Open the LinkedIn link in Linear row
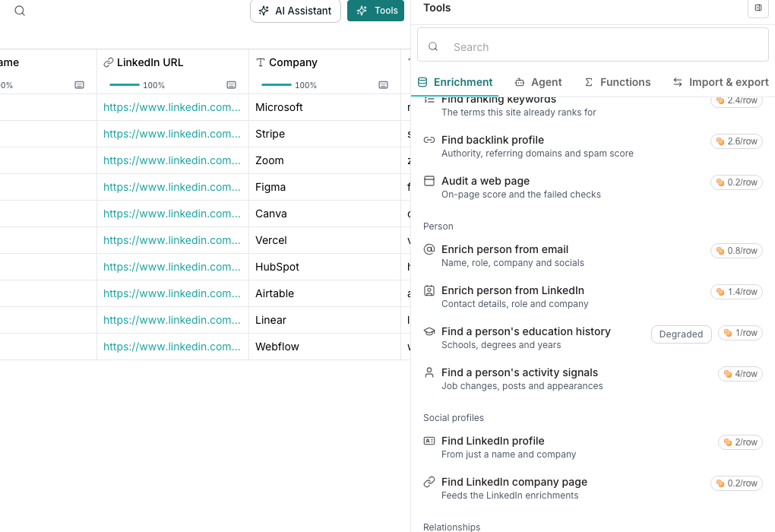775x532 pixels. pyautogui.click(x=172, y=321)
